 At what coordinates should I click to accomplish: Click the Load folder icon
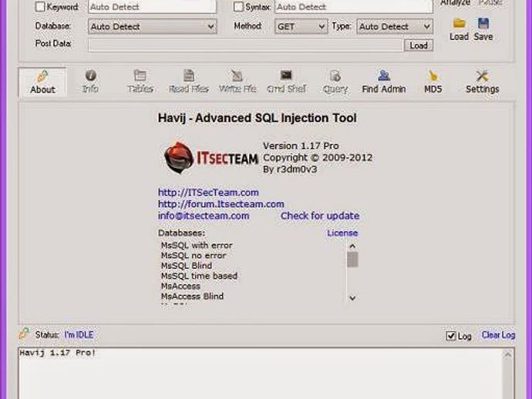pos(459,23)
